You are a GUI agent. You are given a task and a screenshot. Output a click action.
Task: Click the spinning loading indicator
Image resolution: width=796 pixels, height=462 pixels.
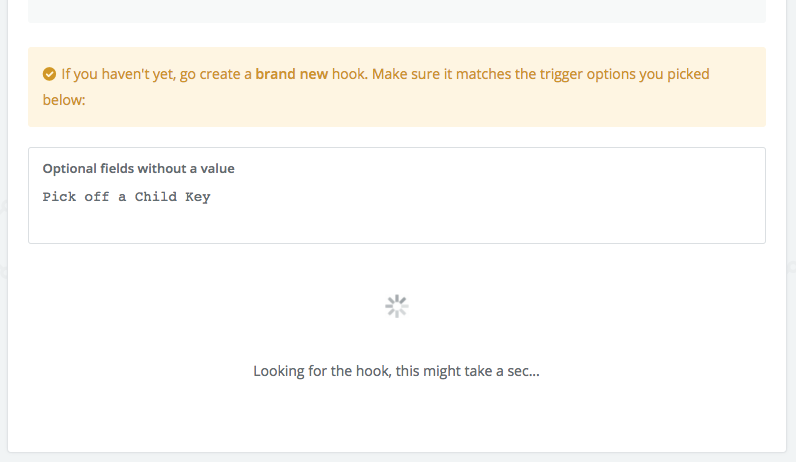[397, 306]
